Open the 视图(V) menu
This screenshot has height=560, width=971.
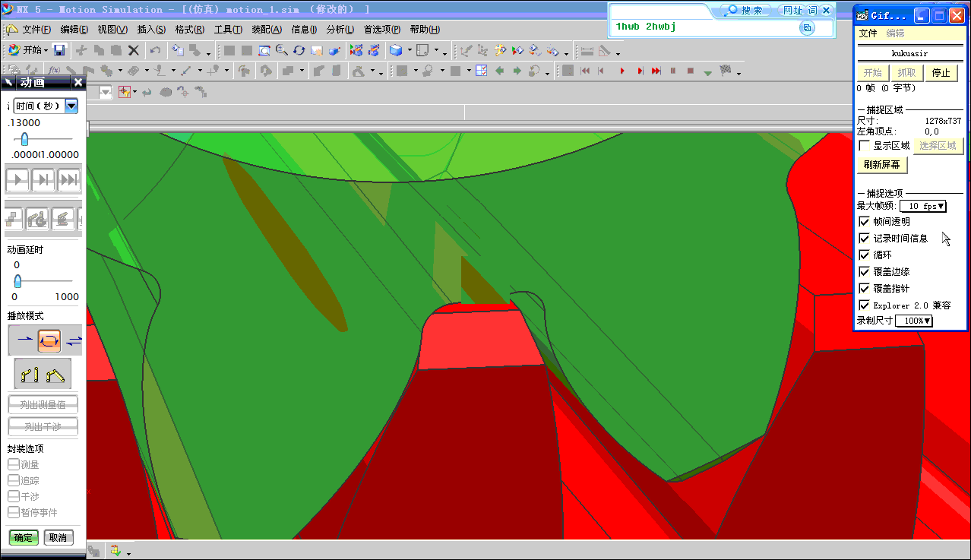click(x=112, y=30)
